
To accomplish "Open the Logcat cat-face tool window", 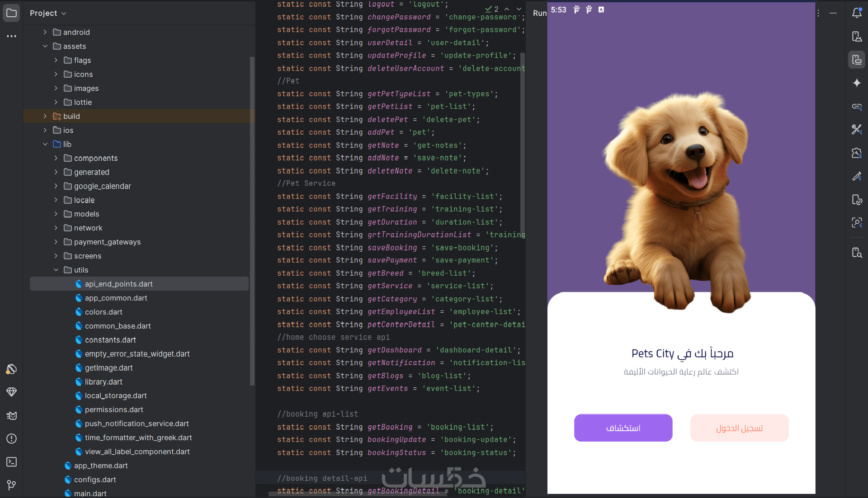I will pos(12,415).
